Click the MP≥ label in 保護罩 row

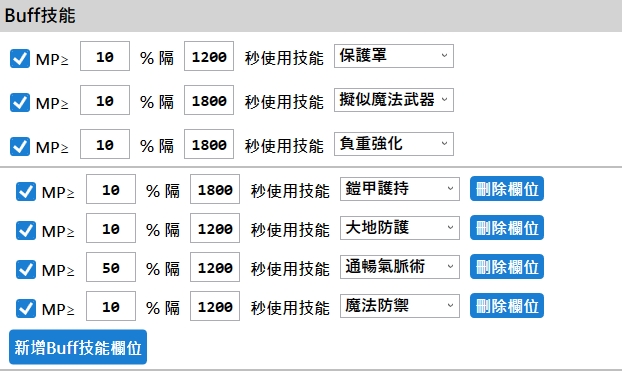pos(52,60)
